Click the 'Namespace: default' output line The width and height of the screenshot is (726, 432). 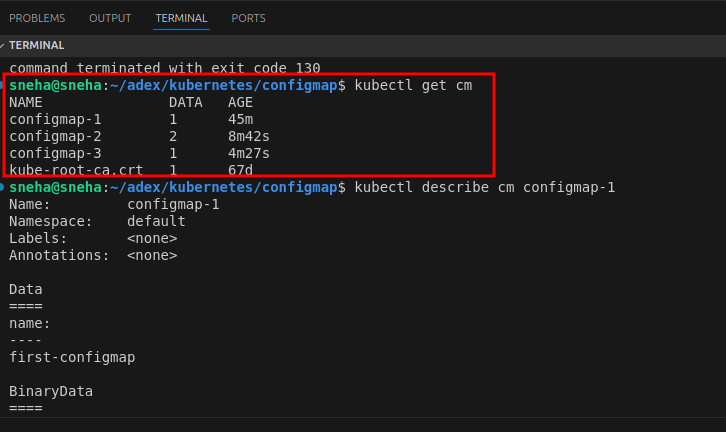point(97,221)
